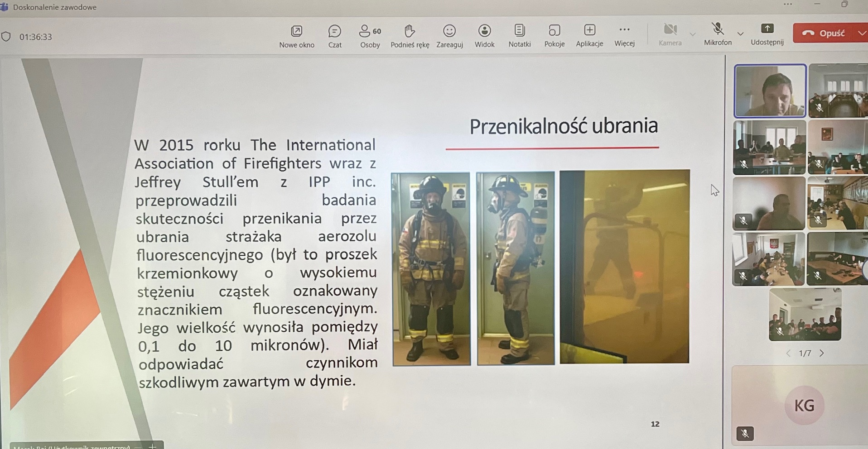
Task: Open the Pokoje breakout rooms
Action: 554,36
